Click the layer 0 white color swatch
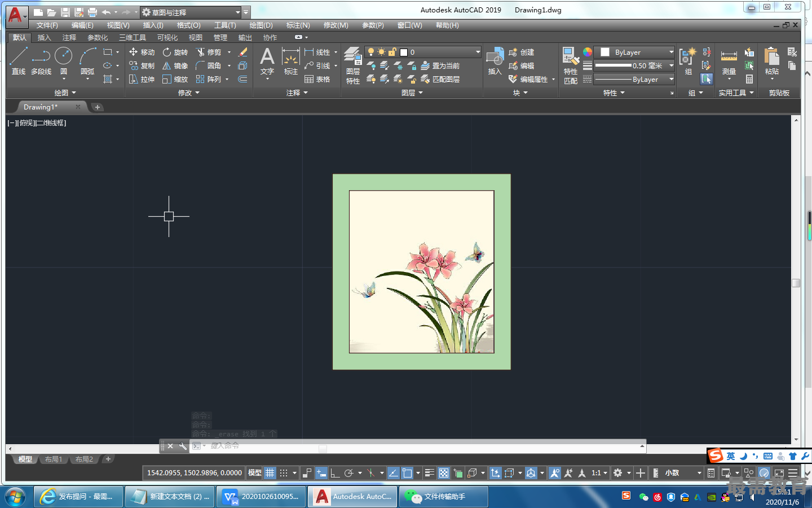The image size is (812, 508). coord(404,52)
